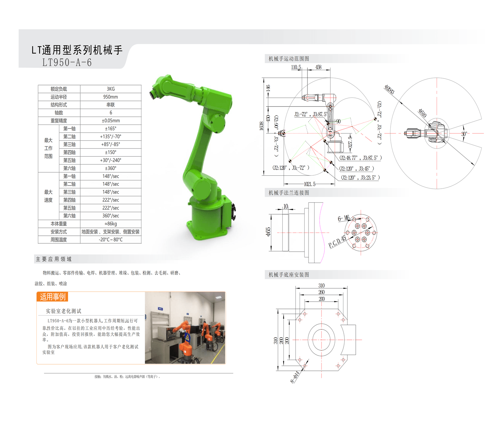Select the 轴数 label cell

point(59,113)
